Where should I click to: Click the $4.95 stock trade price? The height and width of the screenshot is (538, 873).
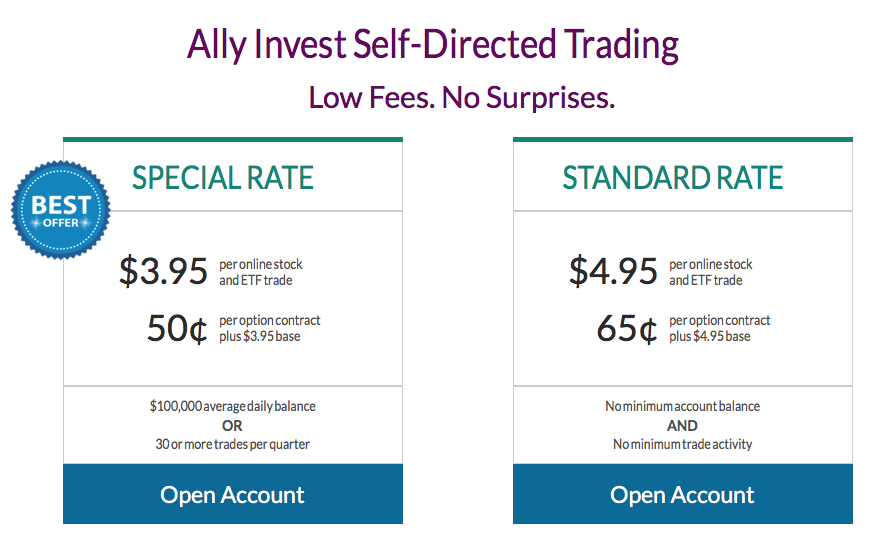pyautogui.click(x=613, y=271)
